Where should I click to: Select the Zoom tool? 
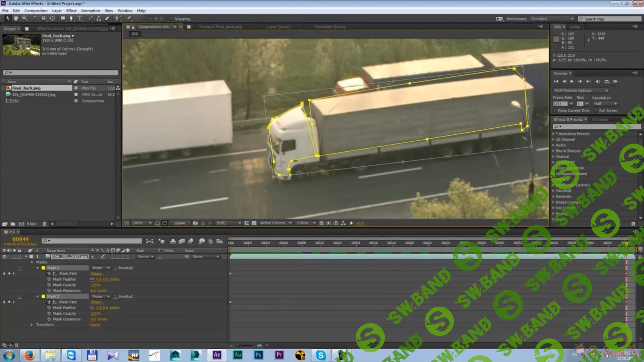pyautogui.click(x=24, y=18)
